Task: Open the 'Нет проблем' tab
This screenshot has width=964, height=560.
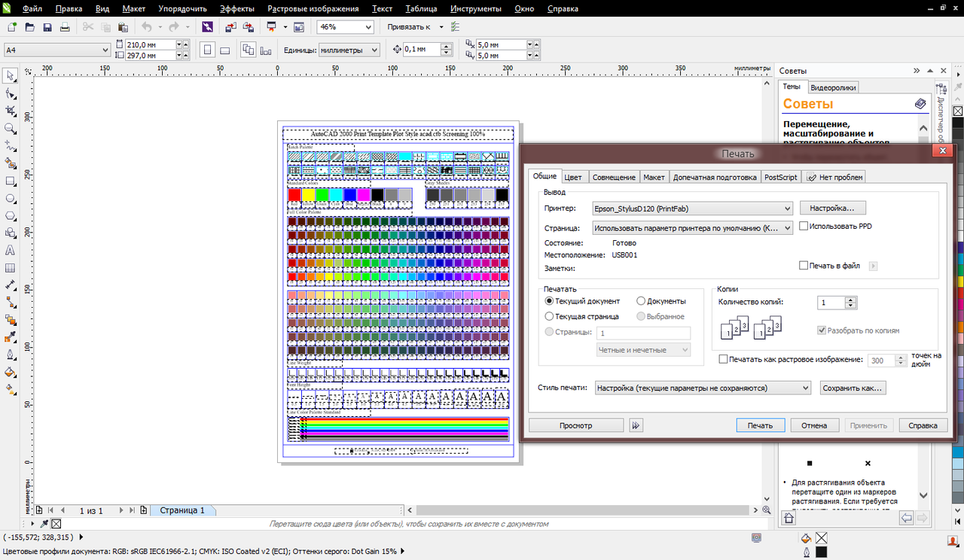Action: click(x=834, y=177)
